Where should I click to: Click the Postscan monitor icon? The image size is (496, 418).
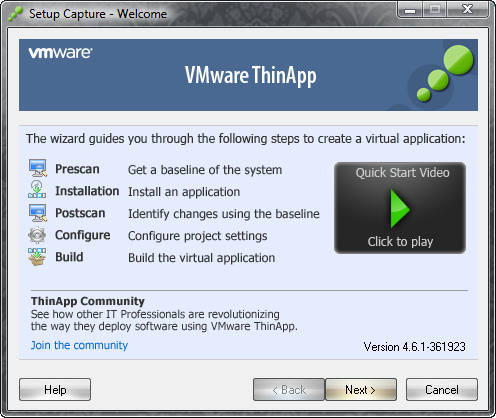pos(38,212)
